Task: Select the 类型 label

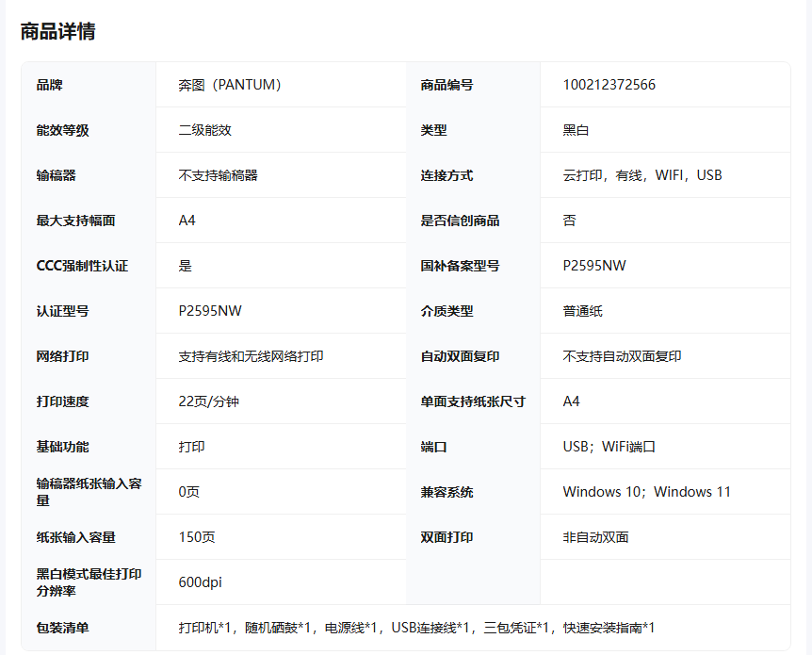Action: (433, 130)
